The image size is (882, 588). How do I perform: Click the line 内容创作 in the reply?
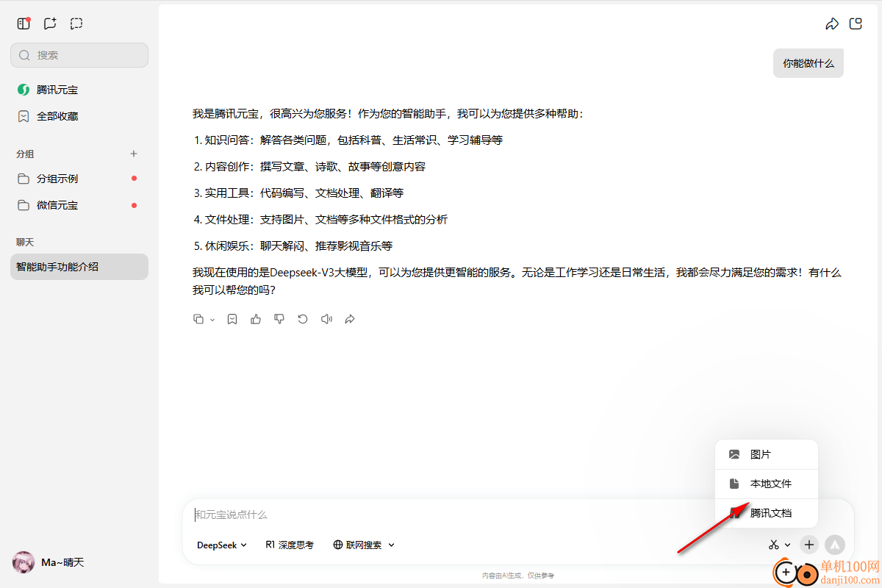tap(309, 166)
